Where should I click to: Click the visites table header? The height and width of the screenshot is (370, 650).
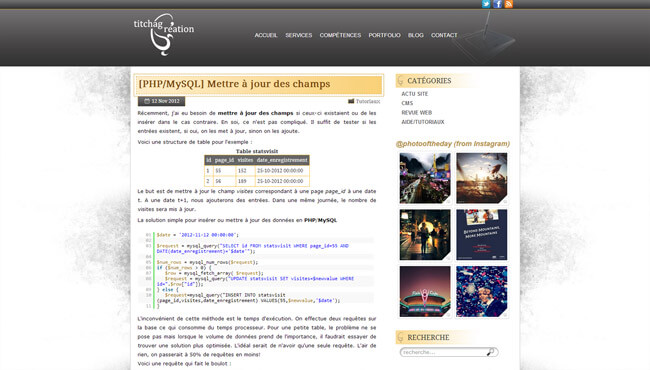[245, 160]
